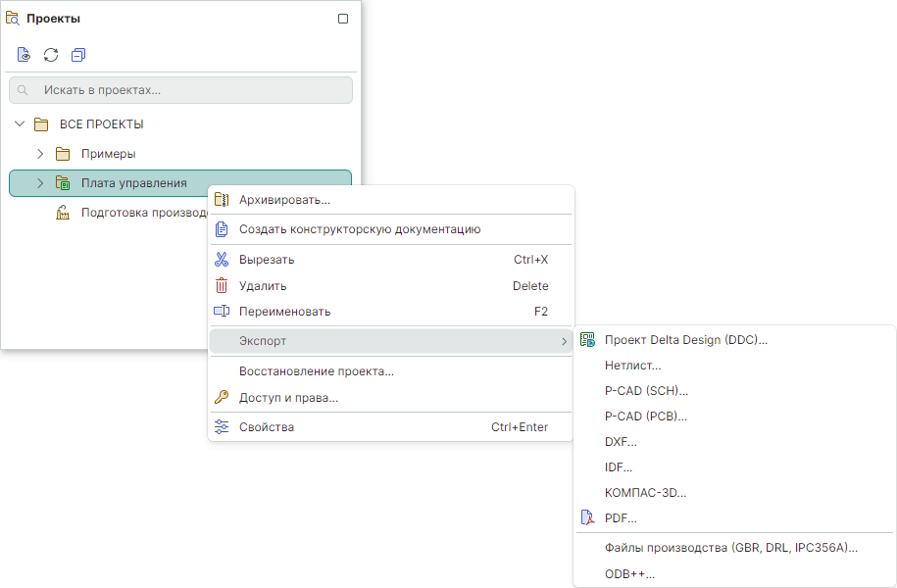The height and width of the screenshot is (588, 897).
Task: Click the maximize Projects panel square icon
Action: tap(343, 19)
